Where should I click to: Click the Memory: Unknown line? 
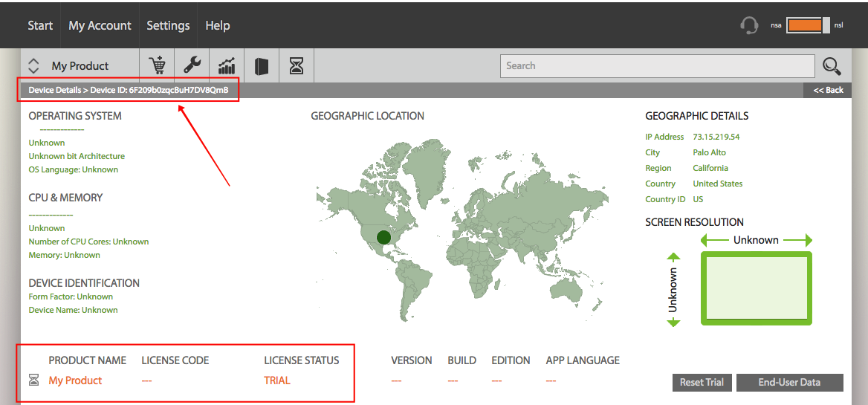(64, 255)
